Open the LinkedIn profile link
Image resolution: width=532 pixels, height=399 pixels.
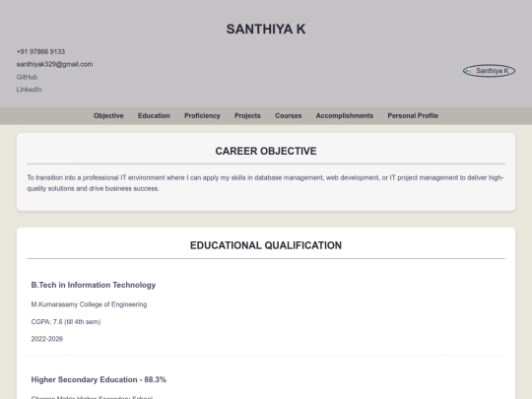(29, 90)
